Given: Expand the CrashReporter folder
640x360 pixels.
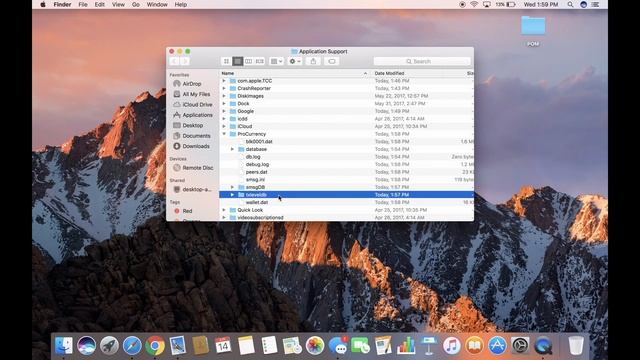Looking at the screenshot, I should coord(224,88).
